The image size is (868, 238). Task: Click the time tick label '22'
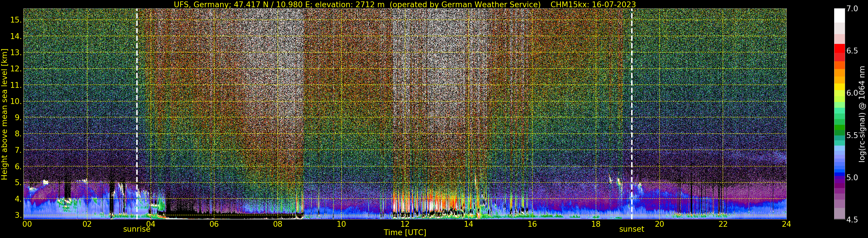click(723, 224)
